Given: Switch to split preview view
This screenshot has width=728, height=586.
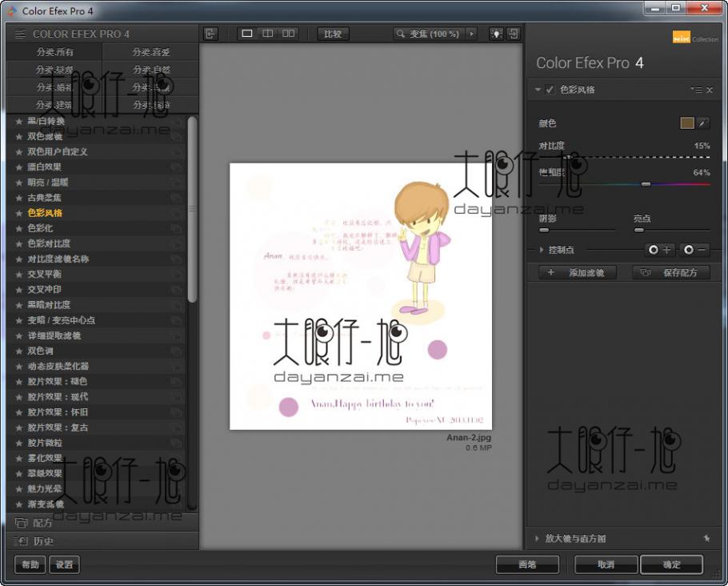Looking at the screenshot, I should [x=268, y=34].
